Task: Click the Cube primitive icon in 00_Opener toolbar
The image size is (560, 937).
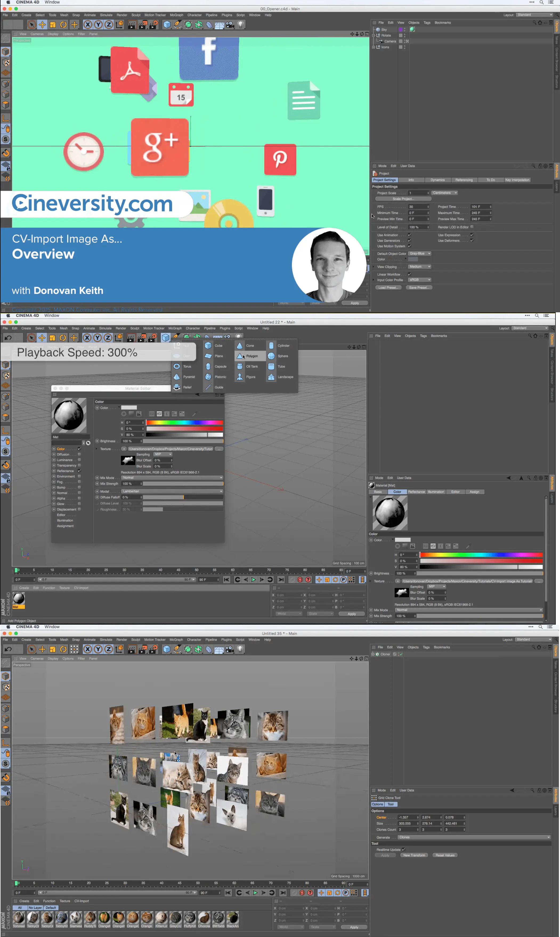Action: click(167, 25)
